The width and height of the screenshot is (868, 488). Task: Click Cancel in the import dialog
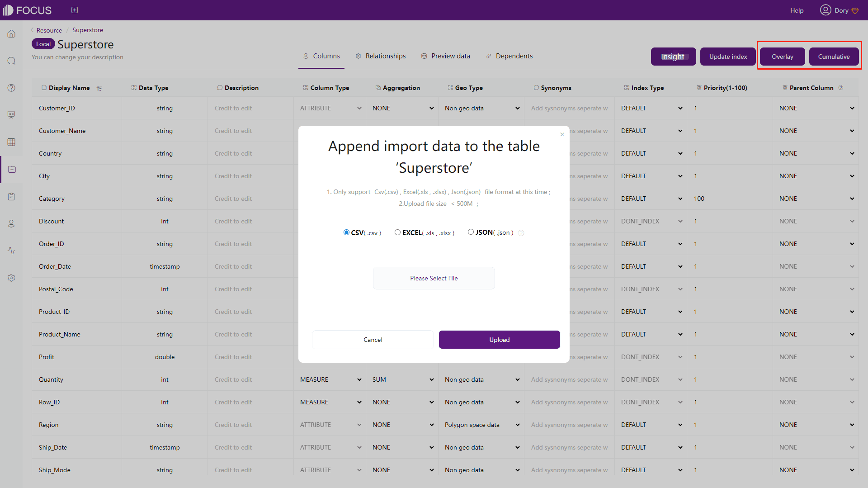373,340
